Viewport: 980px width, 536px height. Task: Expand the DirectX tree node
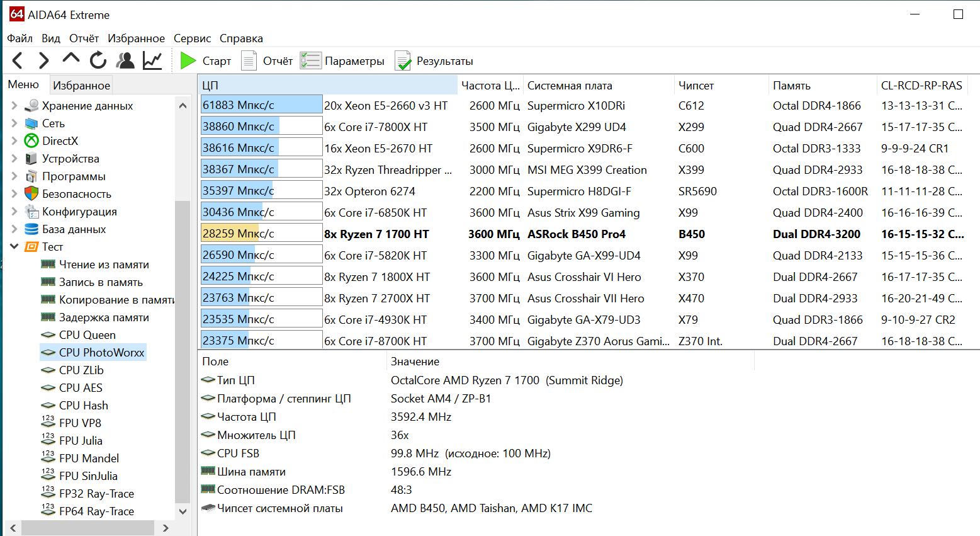point(14,141)
